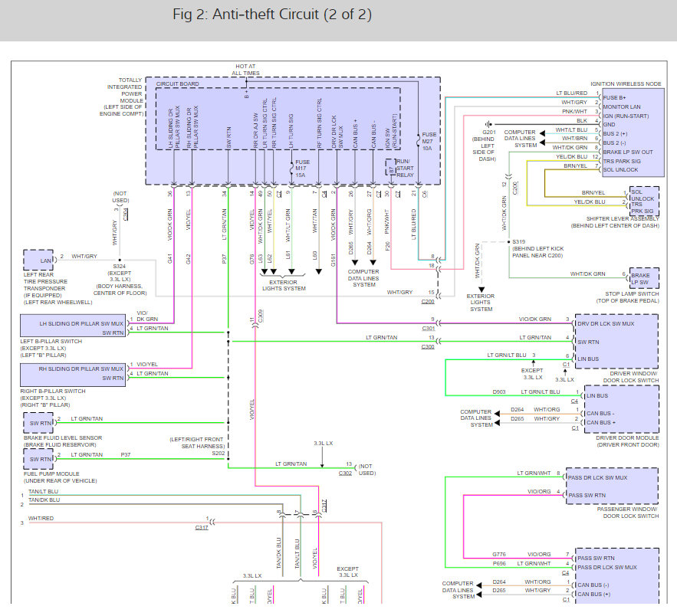677x616 pixels.
Task: Click the 'C300' connector label
Action: click(x=428, y=347)
